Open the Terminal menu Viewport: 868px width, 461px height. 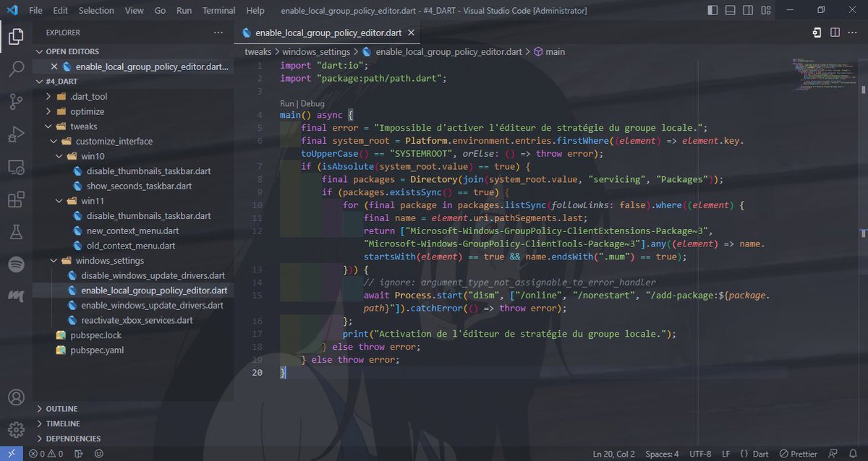[x=218, y=11]
